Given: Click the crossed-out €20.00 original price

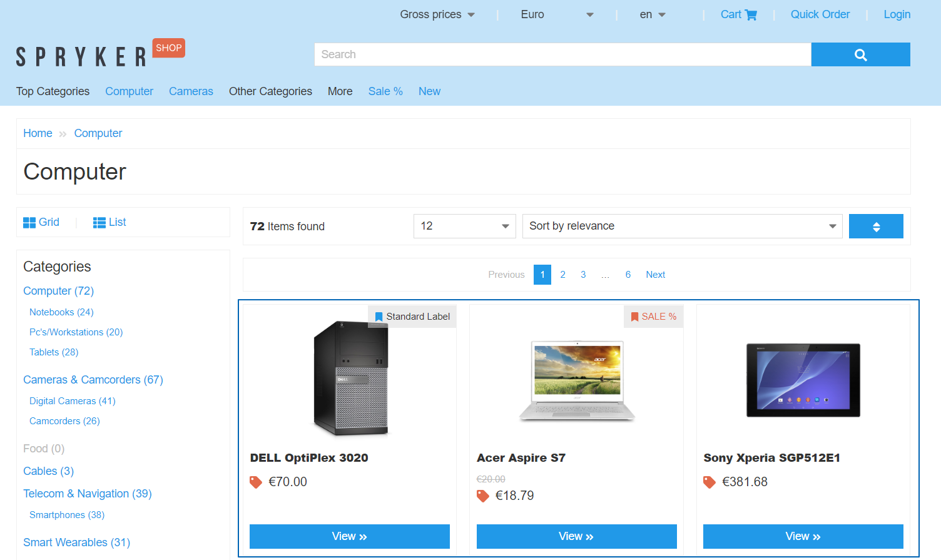Looking at the screenshot, I should (x=491, y=479).
